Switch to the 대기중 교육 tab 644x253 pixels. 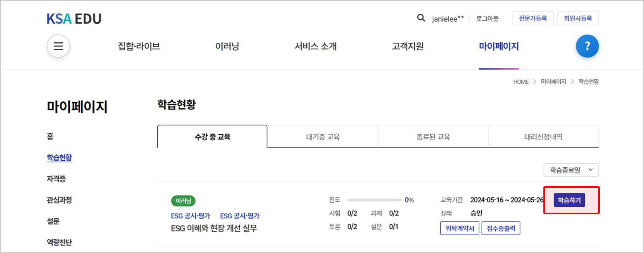click(323, 137)
